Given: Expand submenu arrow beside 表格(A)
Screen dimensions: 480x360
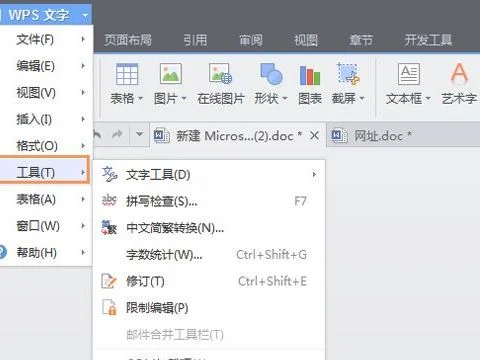Looking at the screenshot, I should (x=83, y=199).
